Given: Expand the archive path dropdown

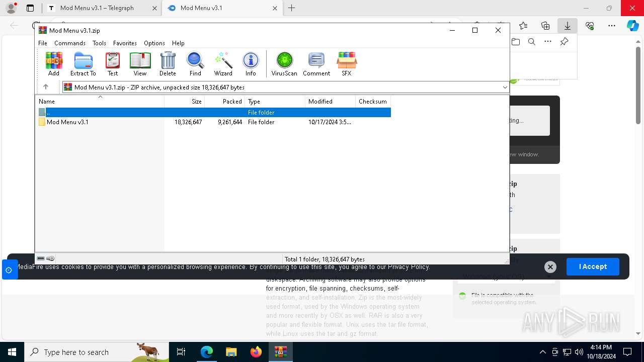Looking at the screenshot, I should point(505,87).
